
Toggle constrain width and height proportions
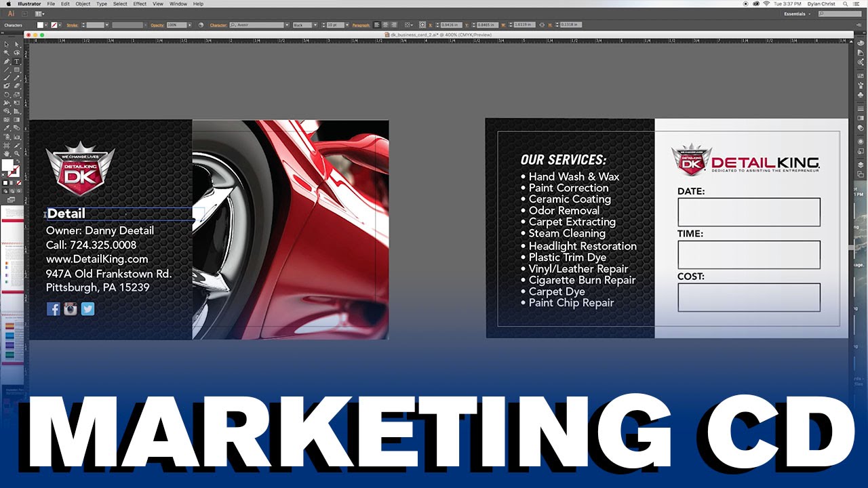tap(542, 25)
